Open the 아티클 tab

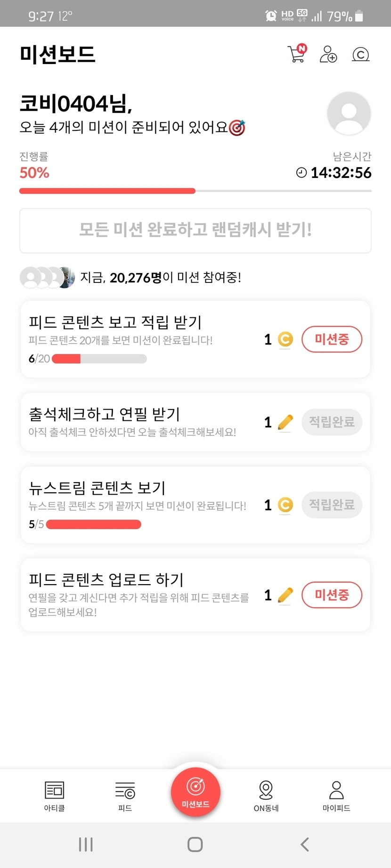click(x=54, y=796)
